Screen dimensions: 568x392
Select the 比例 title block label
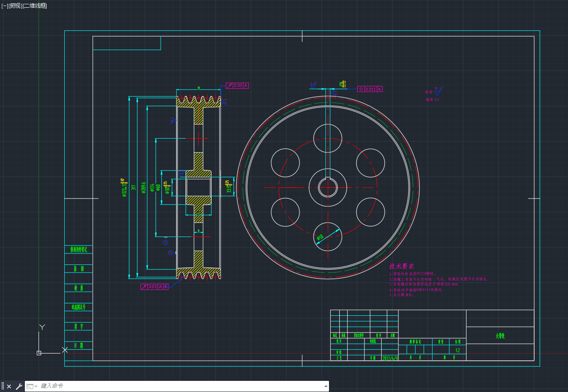[457, 342]
